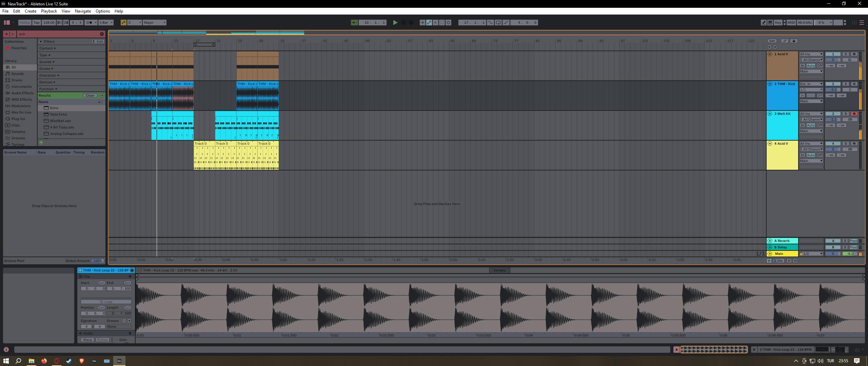Enable Draw Mode with the pencil icon
Screen dimensions: 868x366
[764, 22]
